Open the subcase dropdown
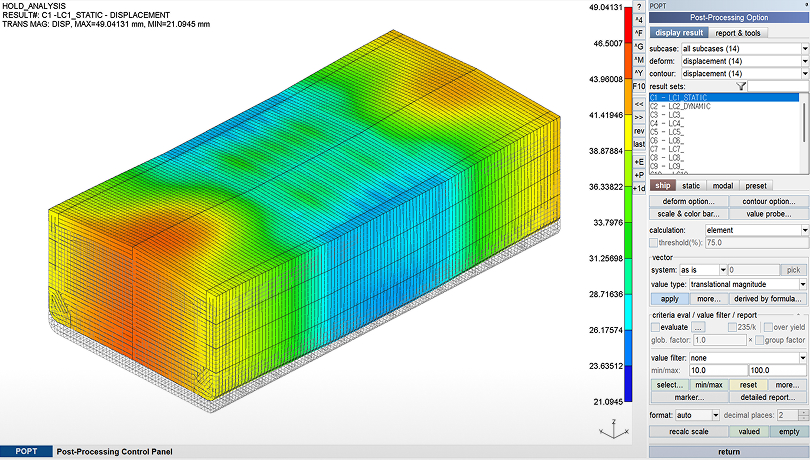Screen dimensions: 810x460 point(743,48)
